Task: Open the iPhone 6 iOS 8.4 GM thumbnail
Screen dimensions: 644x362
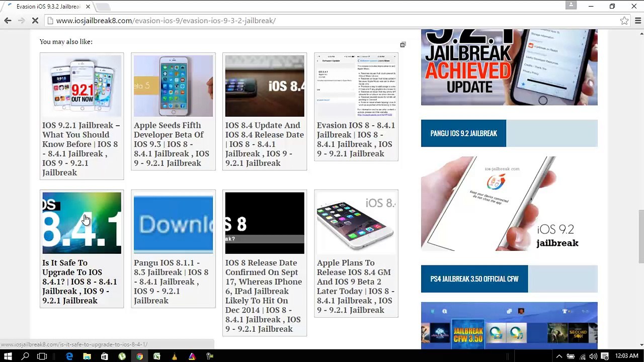Action: tap(356, 223)
